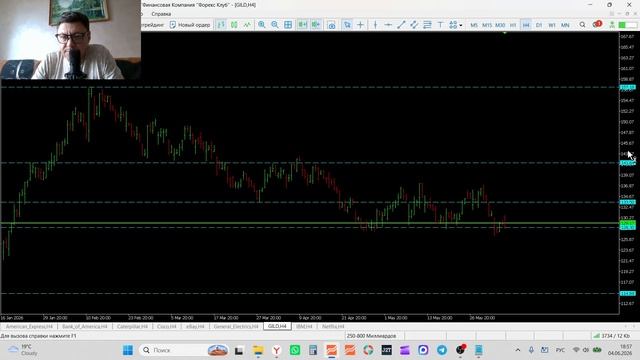Viewport: 640px width, 360px height.
Task: Select the Fibonacci retracement tool
Action: pyautogui.click(x=427, y=25)
